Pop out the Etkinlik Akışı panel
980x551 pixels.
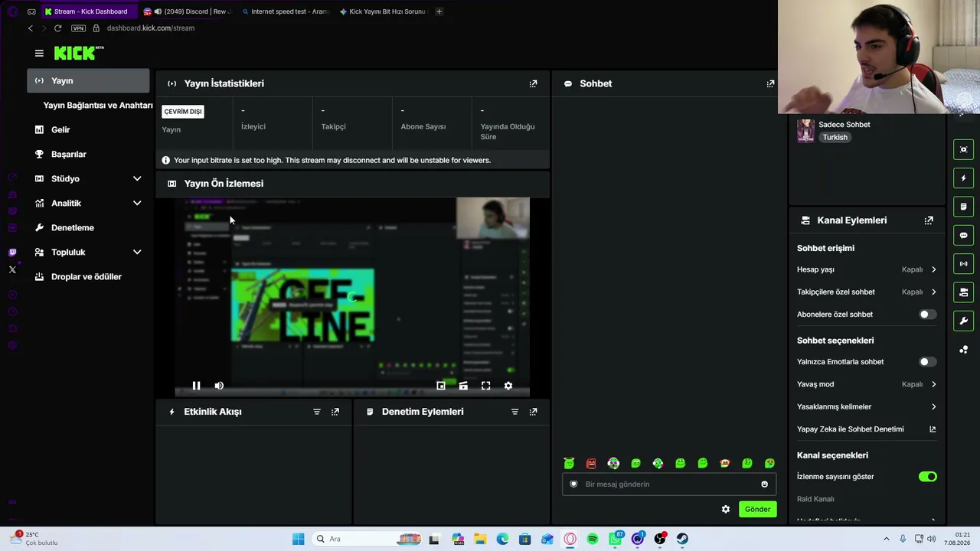click(x=335, y=412)
